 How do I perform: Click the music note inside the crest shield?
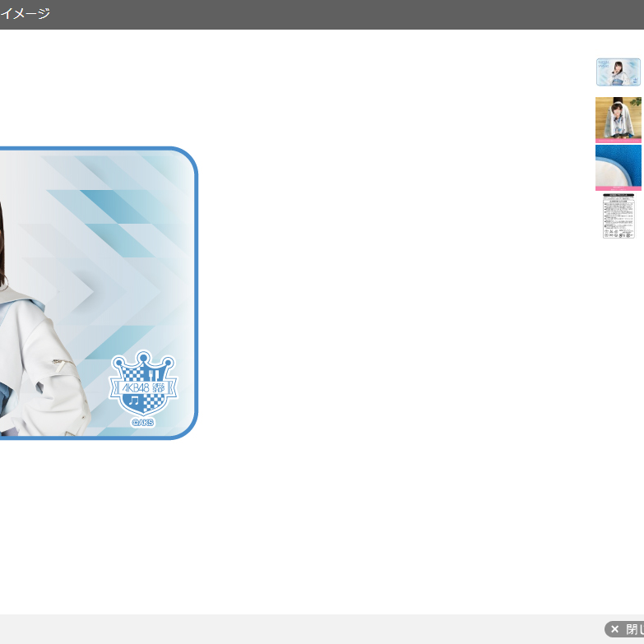[x=133, y=401]
